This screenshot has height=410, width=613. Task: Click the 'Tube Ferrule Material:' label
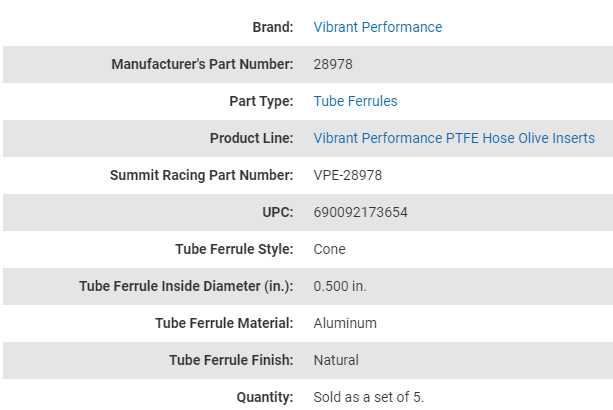[x=224, y=323]
